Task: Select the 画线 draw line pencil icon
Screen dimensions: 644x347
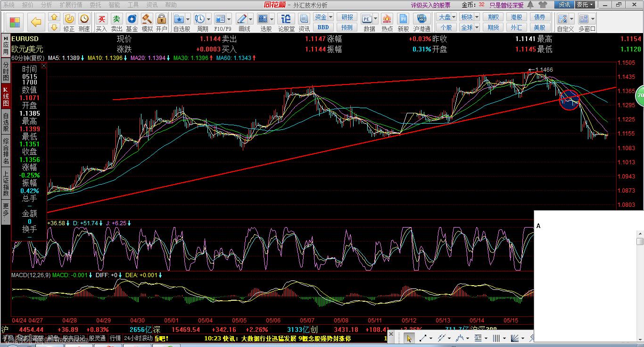Action: [242, 19]
